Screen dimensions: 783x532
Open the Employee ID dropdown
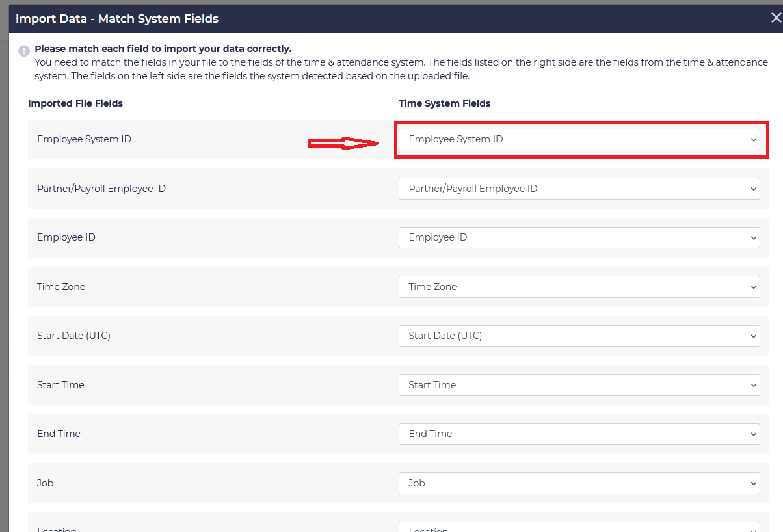click(x=579, y=237)
